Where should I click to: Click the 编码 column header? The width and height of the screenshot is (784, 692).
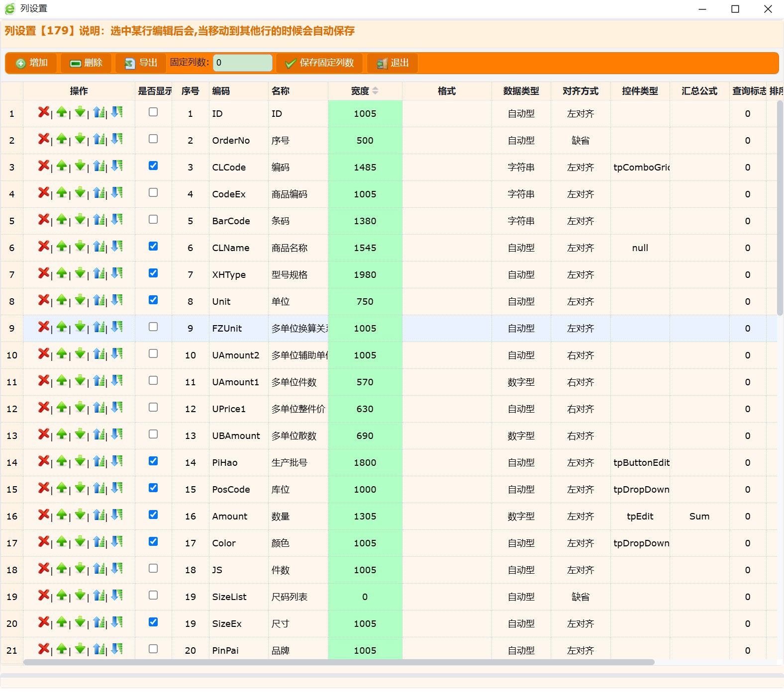[x=221, y=91]
